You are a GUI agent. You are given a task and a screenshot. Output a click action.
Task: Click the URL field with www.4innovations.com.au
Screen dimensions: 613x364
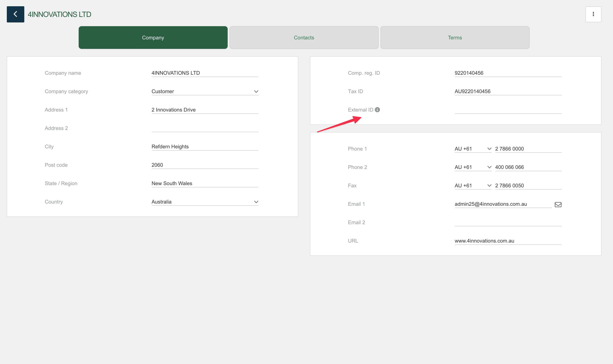pos(508,241)
